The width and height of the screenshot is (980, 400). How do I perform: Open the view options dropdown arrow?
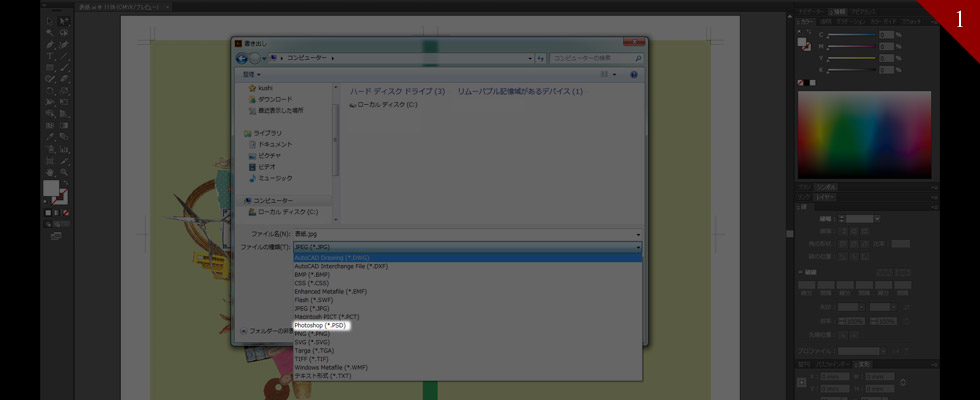tap(614, 74)
